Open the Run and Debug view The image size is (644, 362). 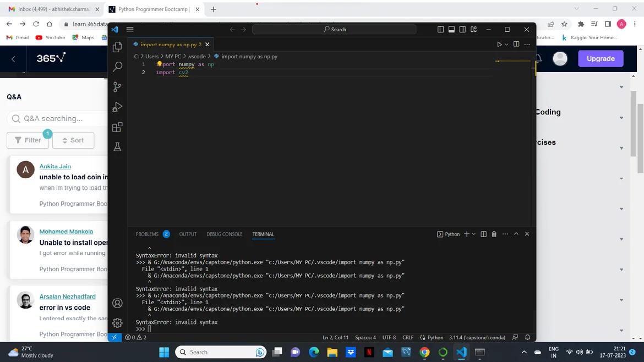point(117,107)
